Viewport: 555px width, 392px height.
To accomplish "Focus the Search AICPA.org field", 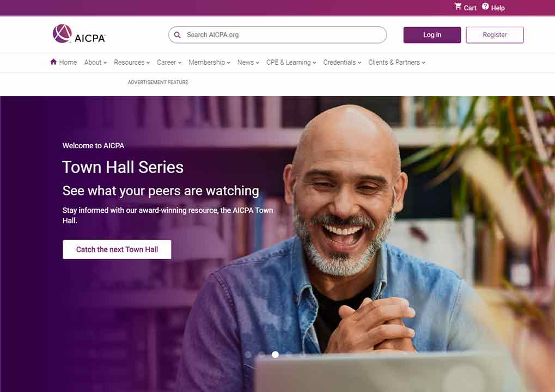I will (278, 35).
